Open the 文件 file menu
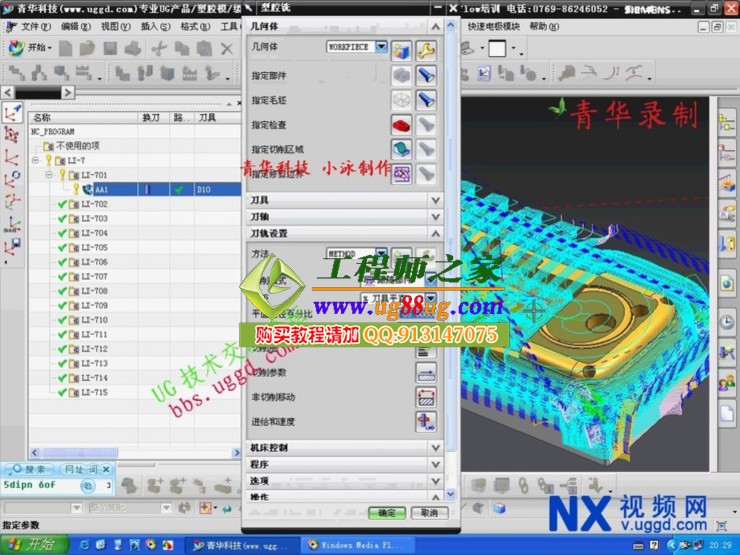 coord(35,27)
